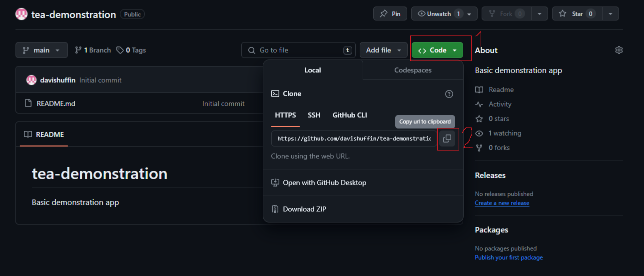Viewport: 644px width, 276px height.
Task: Click the tag icon beside 0 Tags
Action: [120, 50]
